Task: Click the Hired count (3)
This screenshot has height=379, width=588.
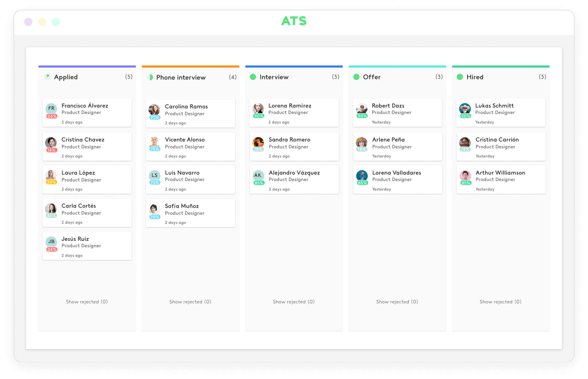Action: (542, 77)
